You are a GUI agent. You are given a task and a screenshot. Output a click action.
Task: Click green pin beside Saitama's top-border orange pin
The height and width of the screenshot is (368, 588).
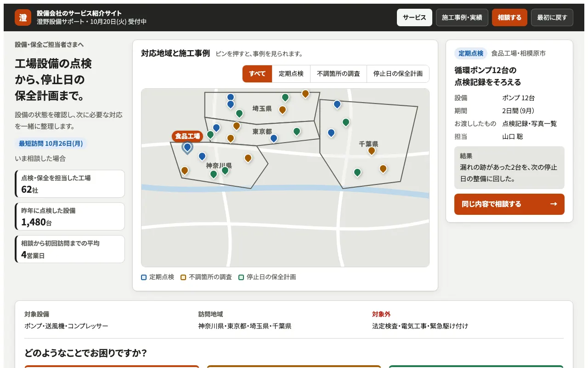coord(285,98)
